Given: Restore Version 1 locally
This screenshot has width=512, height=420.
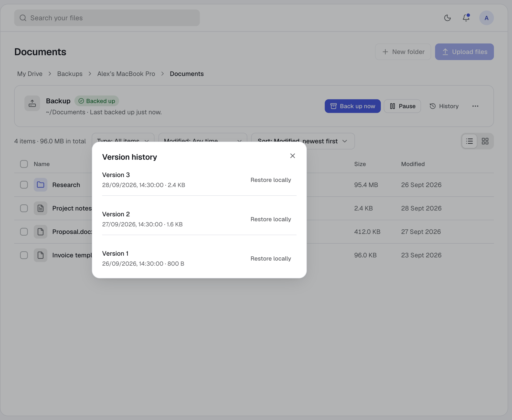Looking at the screenshot, I should (271, 259).
